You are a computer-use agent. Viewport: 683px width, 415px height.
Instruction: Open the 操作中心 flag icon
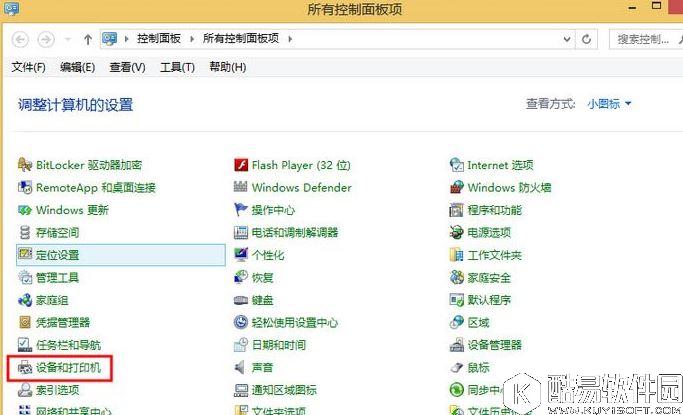tap(241, 210)
